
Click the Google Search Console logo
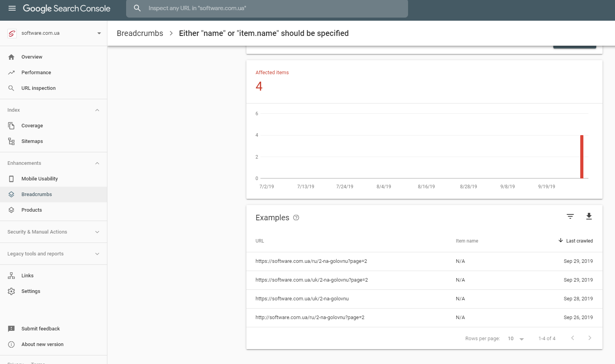click(x=66, y=9)
